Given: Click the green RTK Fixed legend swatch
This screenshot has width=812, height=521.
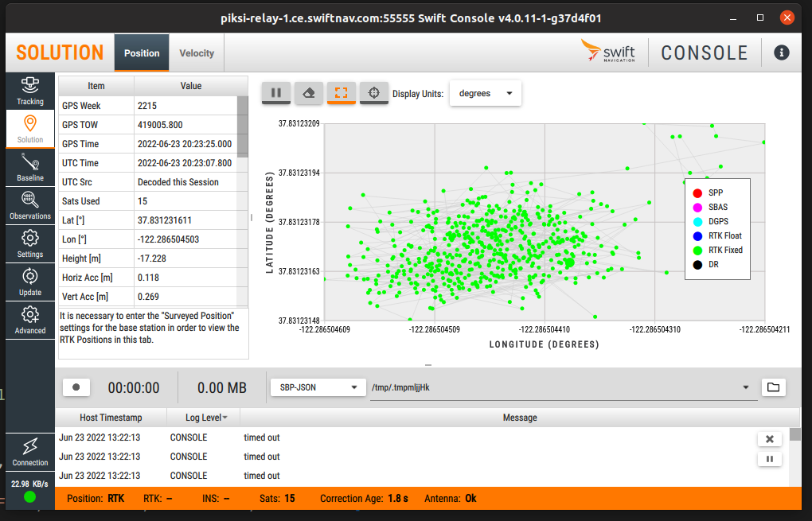Looking at the screenshot, I should [x=697, y=251].
